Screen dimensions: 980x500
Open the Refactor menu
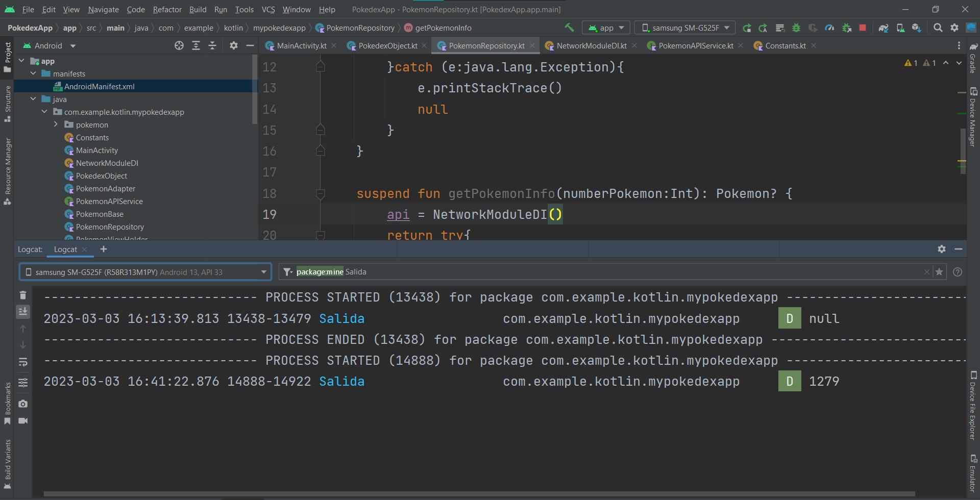pyautogui.click(x=167, y=9)
